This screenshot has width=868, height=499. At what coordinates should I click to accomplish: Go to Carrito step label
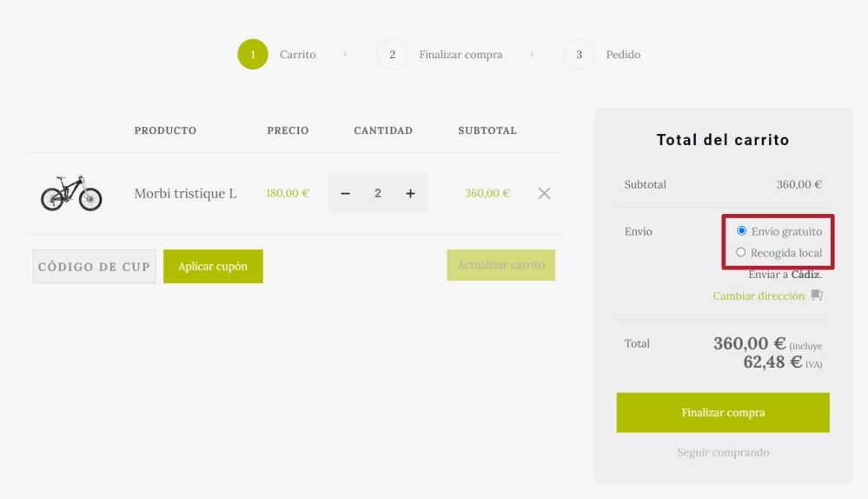pos(297,55)
